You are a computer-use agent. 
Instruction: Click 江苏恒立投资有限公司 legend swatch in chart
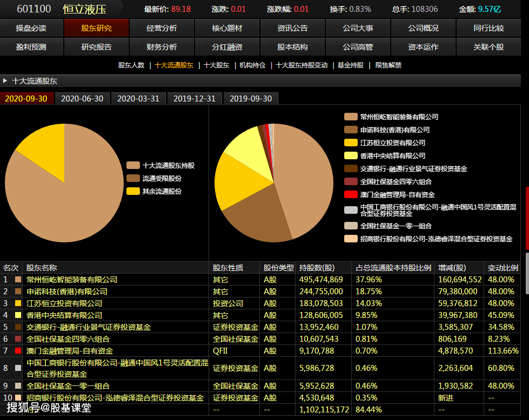coord(351,143)
